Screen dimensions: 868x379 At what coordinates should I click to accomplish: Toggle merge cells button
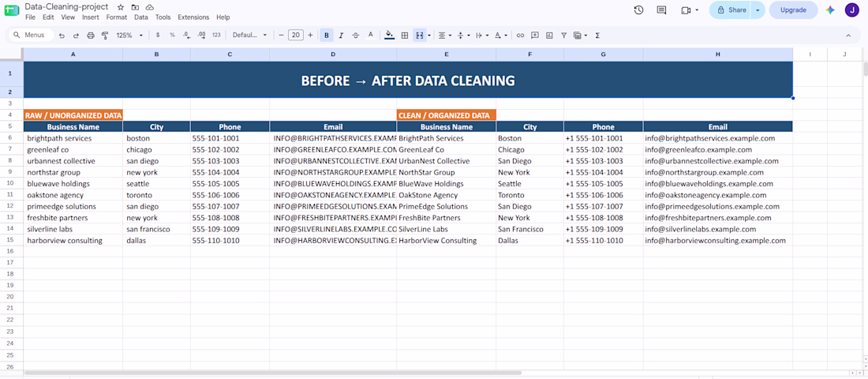tap(419, 35)
